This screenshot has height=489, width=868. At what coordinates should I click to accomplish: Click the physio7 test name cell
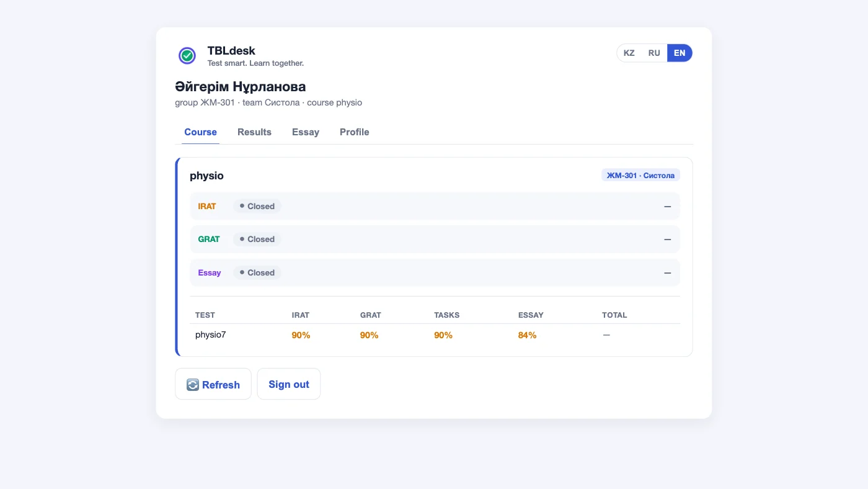[211, 334]
